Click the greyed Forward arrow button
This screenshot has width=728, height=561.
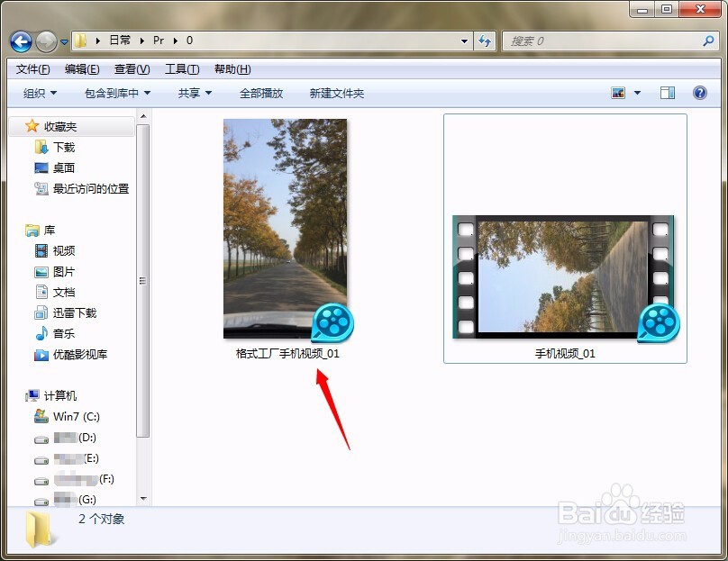46,41
